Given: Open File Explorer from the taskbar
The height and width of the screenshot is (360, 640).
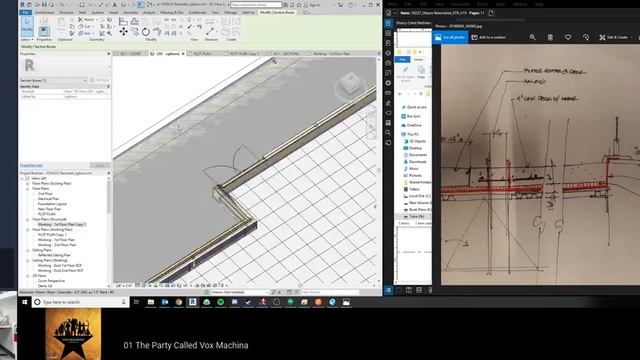Looking at the screenshot, I should click(x=151, y=302).
